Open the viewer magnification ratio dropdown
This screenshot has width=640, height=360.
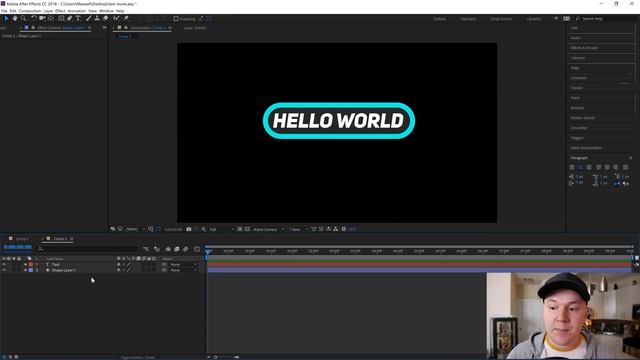click(x=135, y=229)
